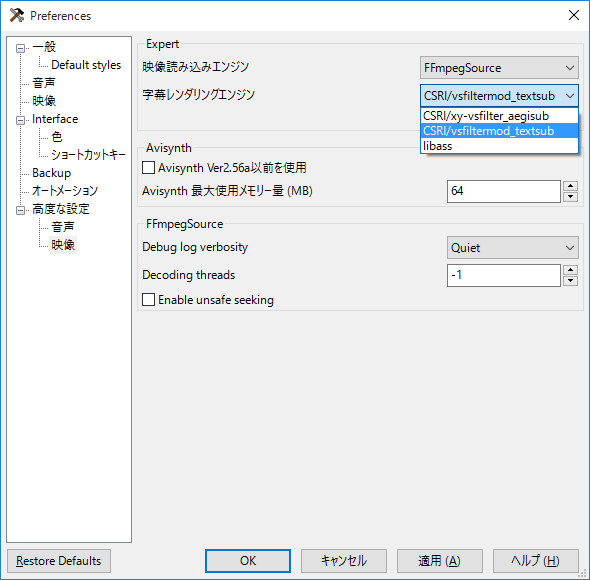Click the Restore Defaults button
590x580 pixels.
click(x=59, y=561)
